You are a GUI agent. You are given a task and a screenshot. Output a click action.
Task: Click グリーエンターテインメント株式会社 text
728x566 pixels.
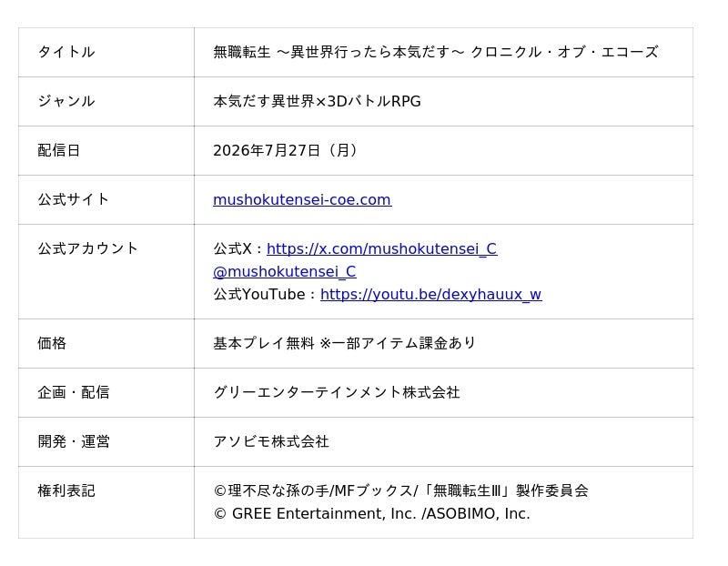[x=337, y=392]
